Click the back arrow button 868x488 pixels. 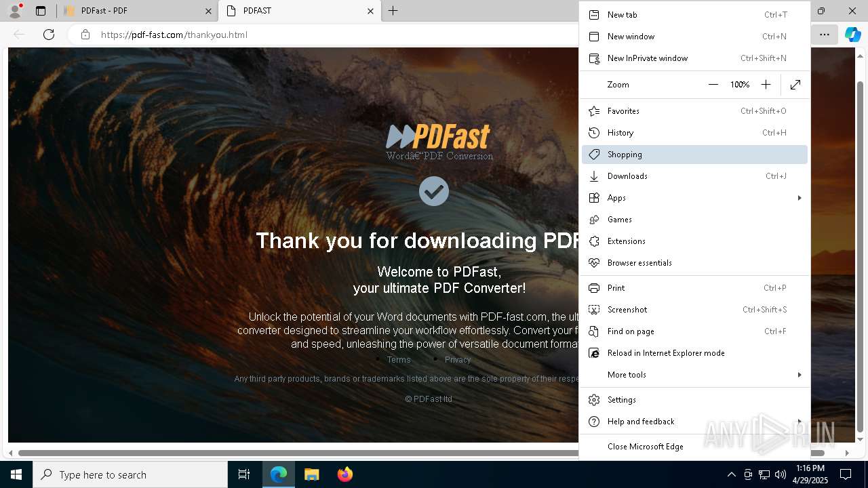tap(19, 35)
